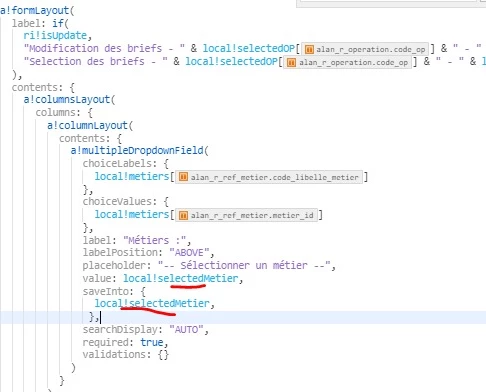Click searchDisplay "AUTO" value

[x=187, y=330]
